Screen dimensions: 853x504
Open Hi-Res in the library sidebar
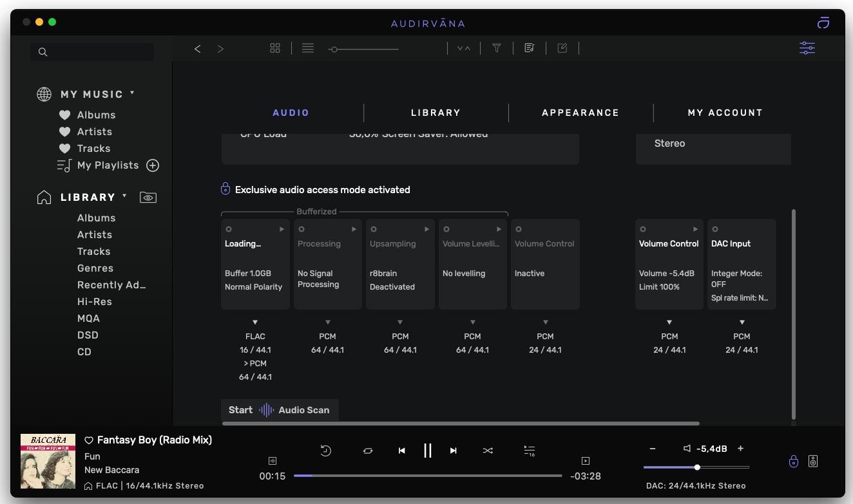pos(94,302)
